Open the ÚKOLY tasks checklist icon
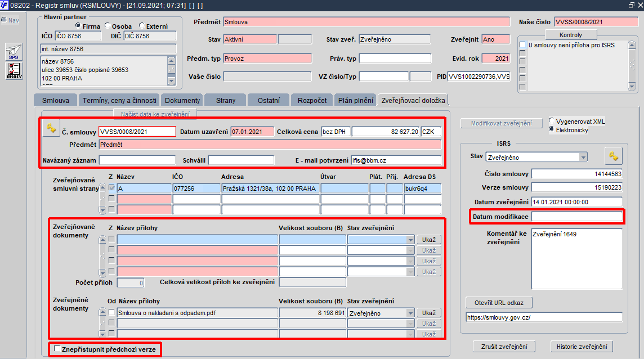 [15, 71]
